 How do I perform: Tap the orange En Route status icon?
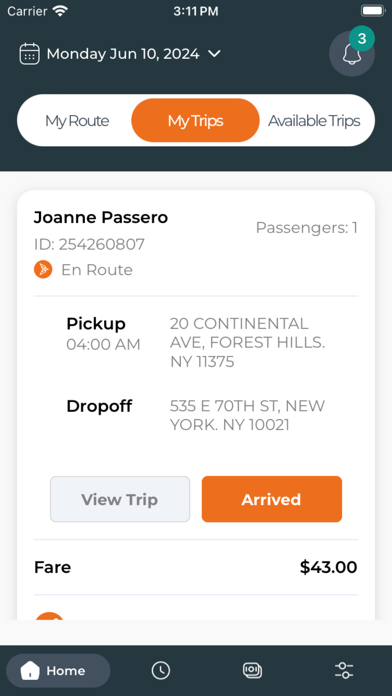(43, 269)
